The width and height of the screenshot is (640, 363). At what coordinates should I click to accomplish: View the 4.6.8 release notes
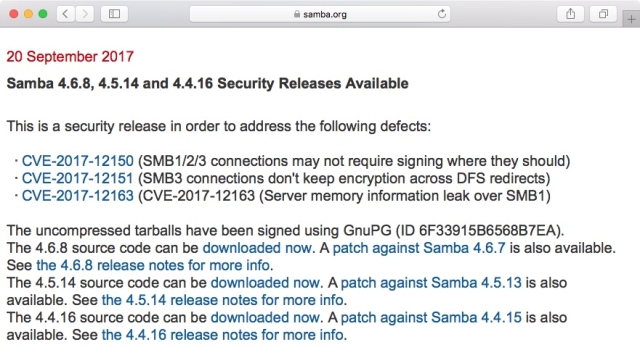(153, 265)
